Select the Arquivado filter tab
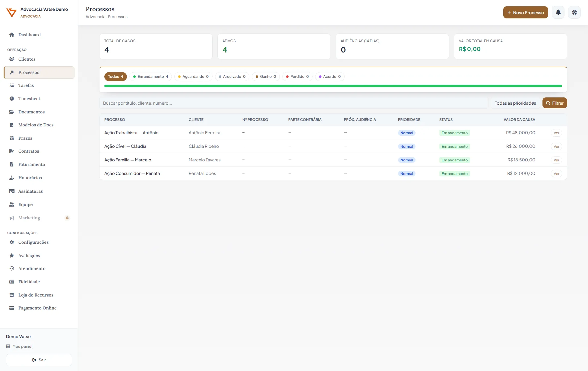This screenshot has height=371, width=588. tap(232, 77)
